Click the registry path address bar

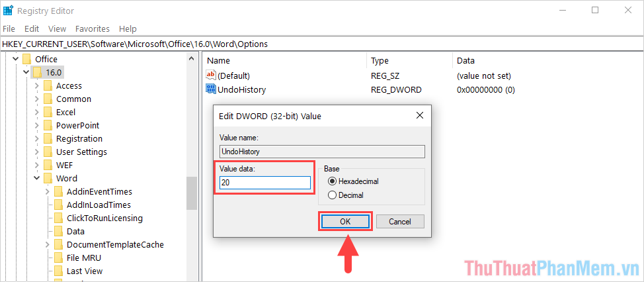click(322, 44)
